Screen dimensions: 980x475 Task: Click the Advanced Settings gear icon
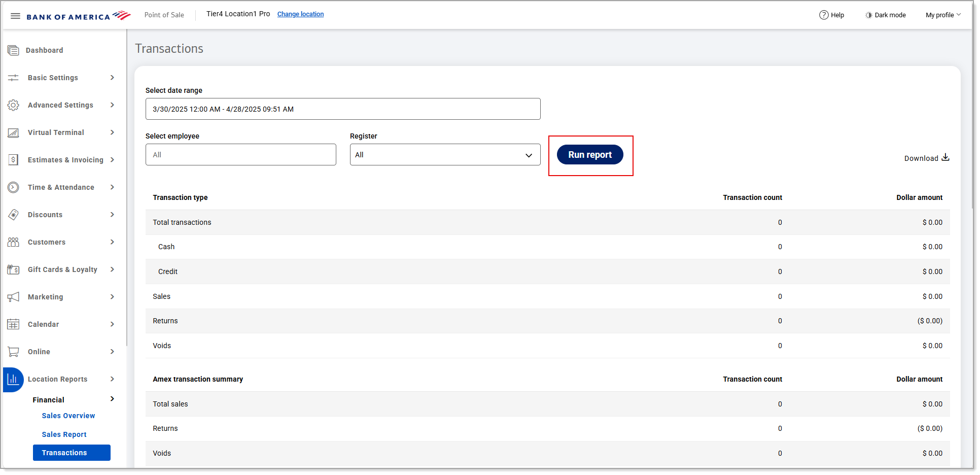coord(13,105)
